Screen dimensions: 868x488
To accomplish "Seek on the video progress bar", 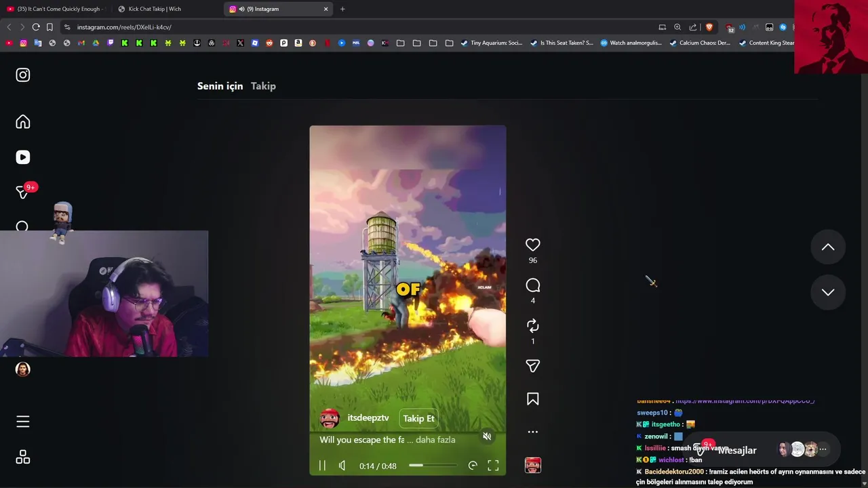I will pyautogui.click(x=433, y=466).
